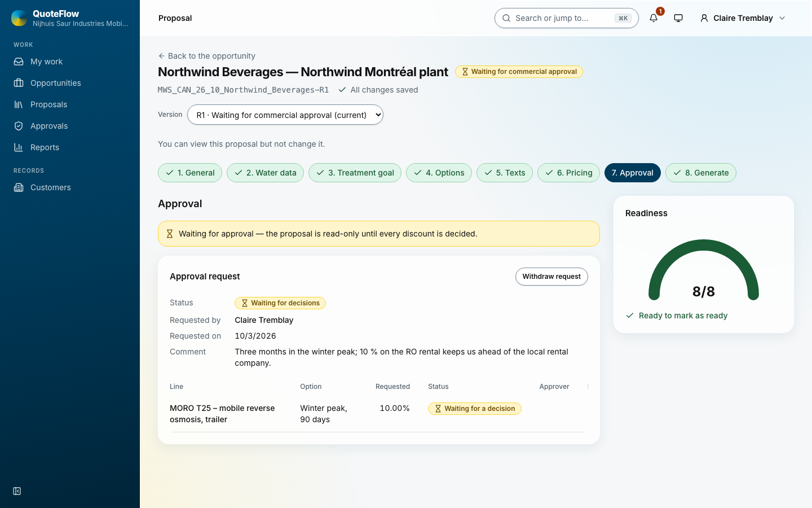This screenshot has width=812, height=508.
Task: Click the user avatar icon beside Claire Tremblay
Action: click(x=704, y=18)
